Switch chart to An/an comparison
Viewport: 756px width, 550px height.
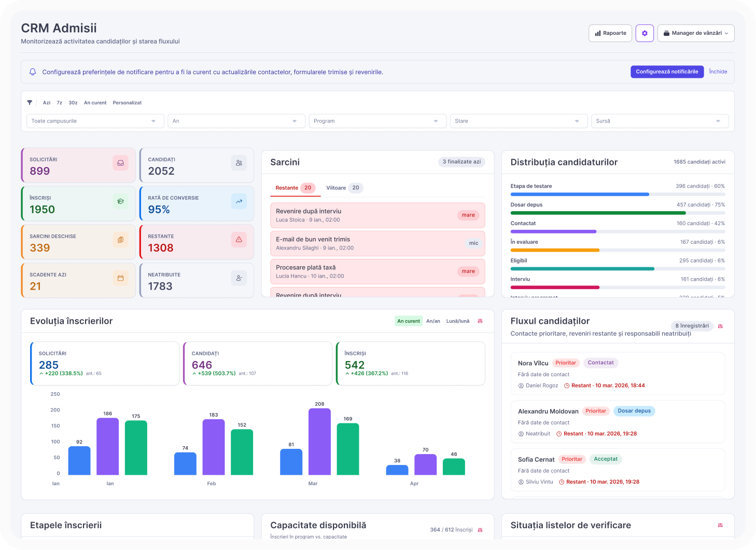(433, 321)
